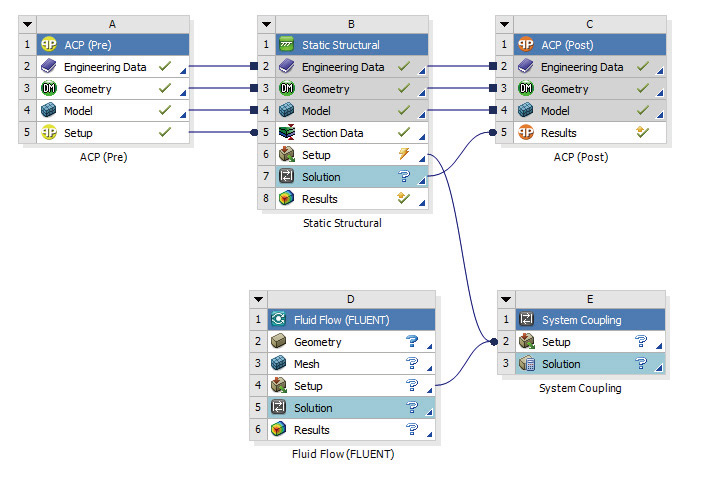Click caption label under Static Structural system
716x482 pixels.
[x=342, y=223]
